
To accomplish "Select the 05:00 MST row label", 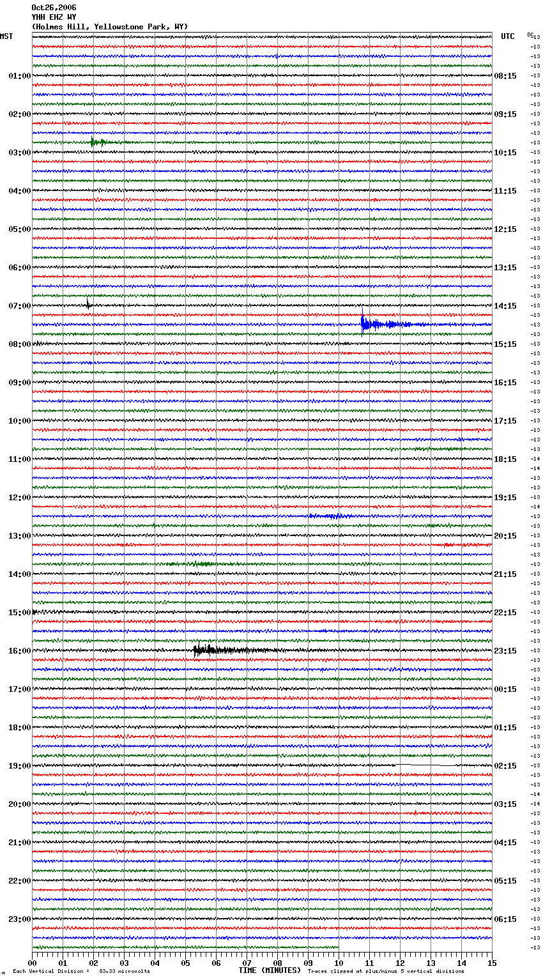I will click(20, 229).
